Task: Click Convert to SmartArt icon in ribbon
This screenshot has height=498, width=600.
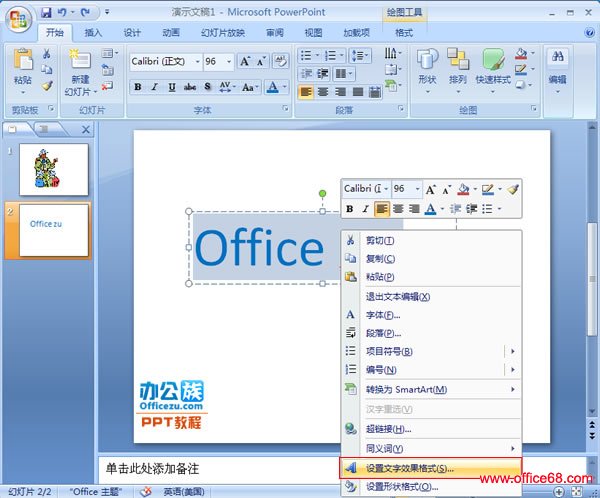Action: pyautogui.click(x=390, y=85)
